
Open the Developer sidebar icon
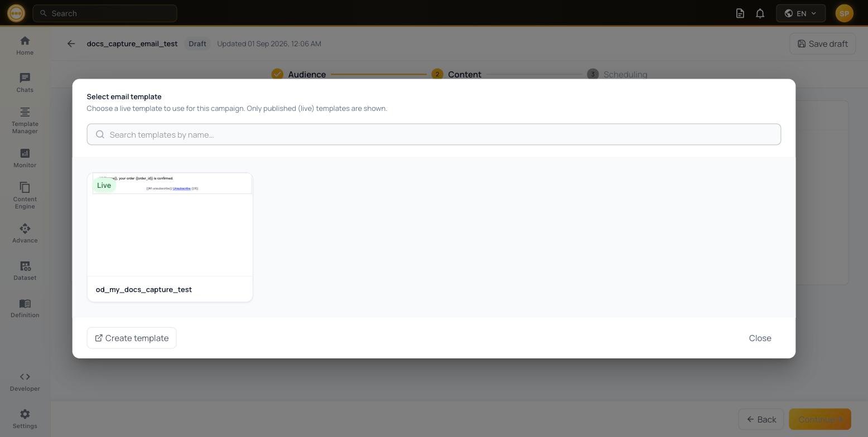[x=25, y=382]
